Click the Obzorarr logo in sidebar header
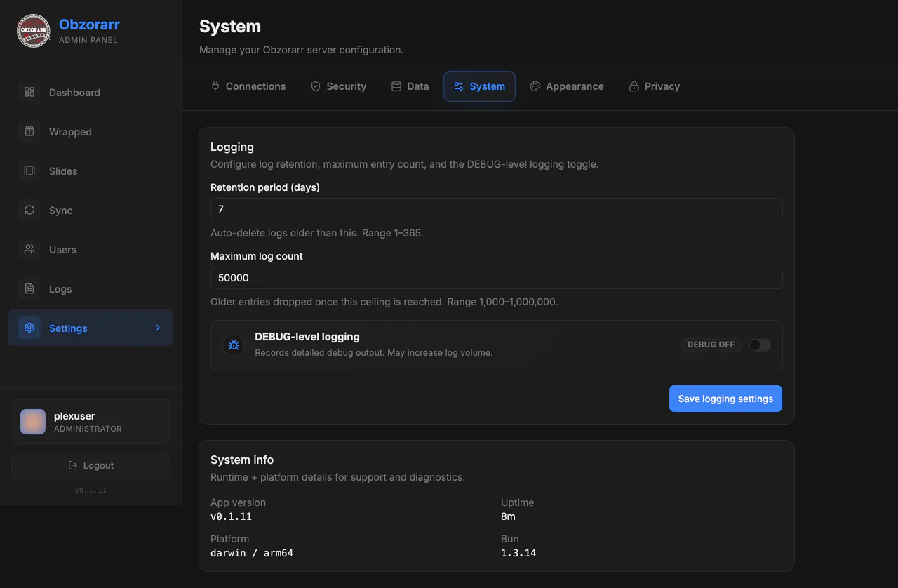This screenshot has width=898, height=588. [33, 31]
